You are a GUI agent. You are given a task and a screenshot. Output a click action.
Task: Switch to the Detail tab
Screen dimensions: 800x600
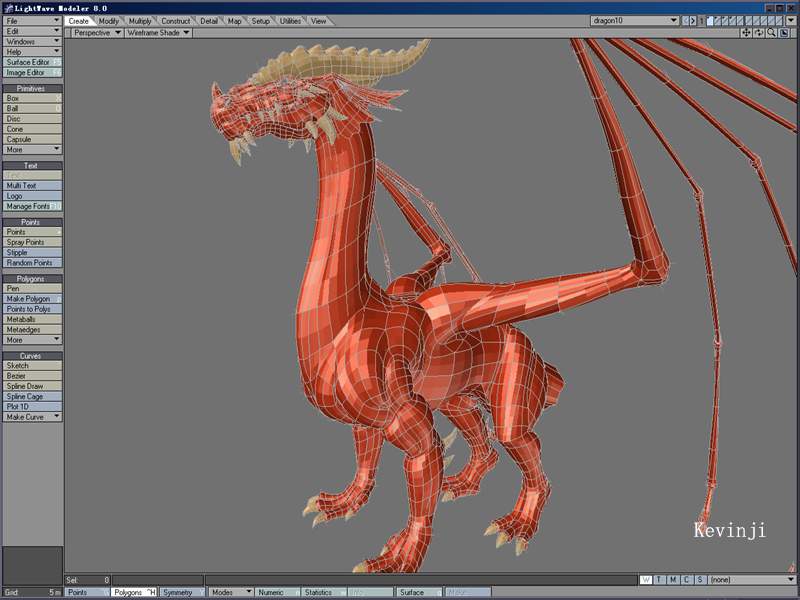tap(209, 21)
